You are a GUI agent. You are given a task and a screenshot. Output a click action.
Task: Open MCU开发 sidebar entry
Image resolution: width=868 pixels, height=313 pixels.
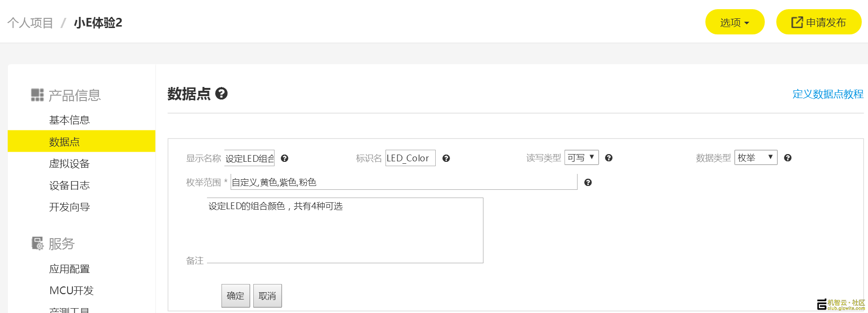click(x=71, y=290)
